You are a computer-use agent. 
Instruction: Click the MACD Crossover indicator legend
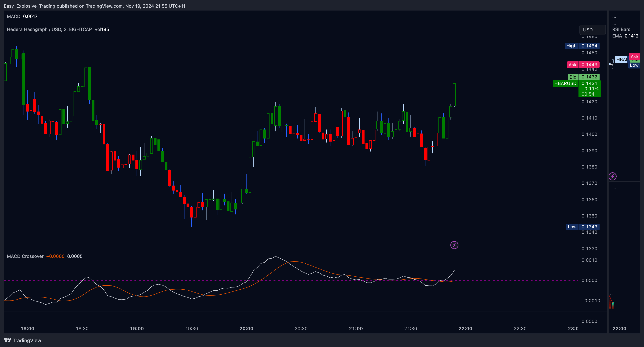pos(25,256)
